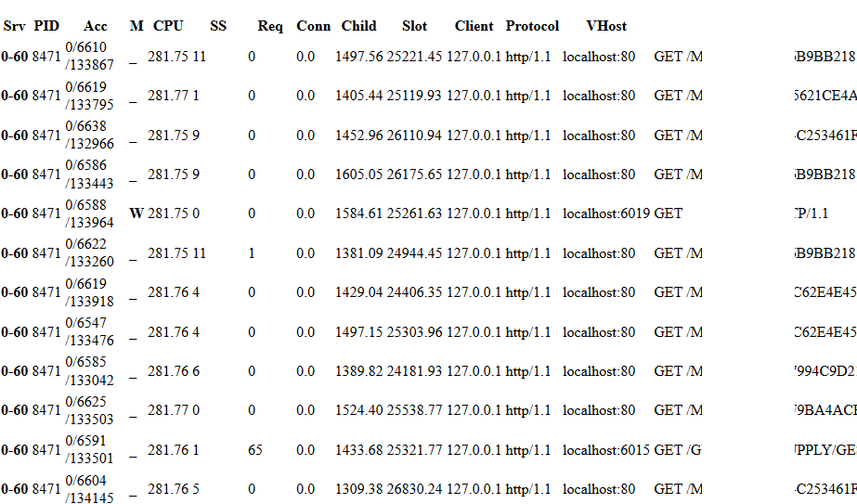Click the W mode status cell

pos(136,213)
